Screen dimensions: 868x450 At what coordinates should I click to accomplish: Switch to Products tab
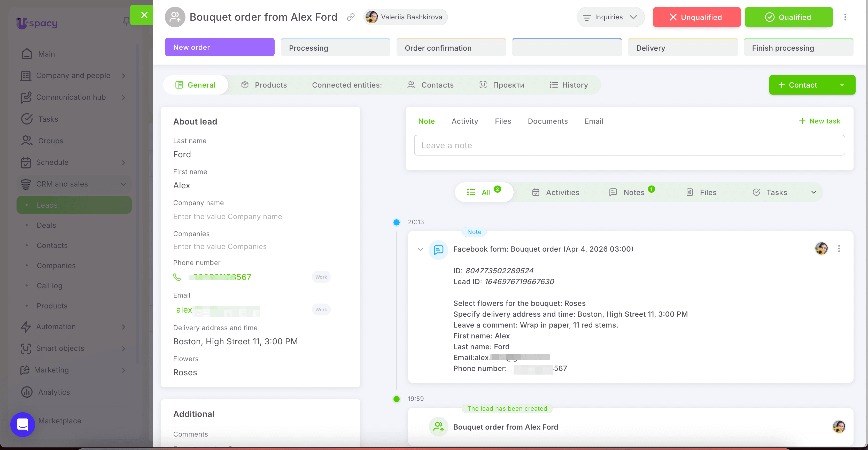(x=264, y=85)
